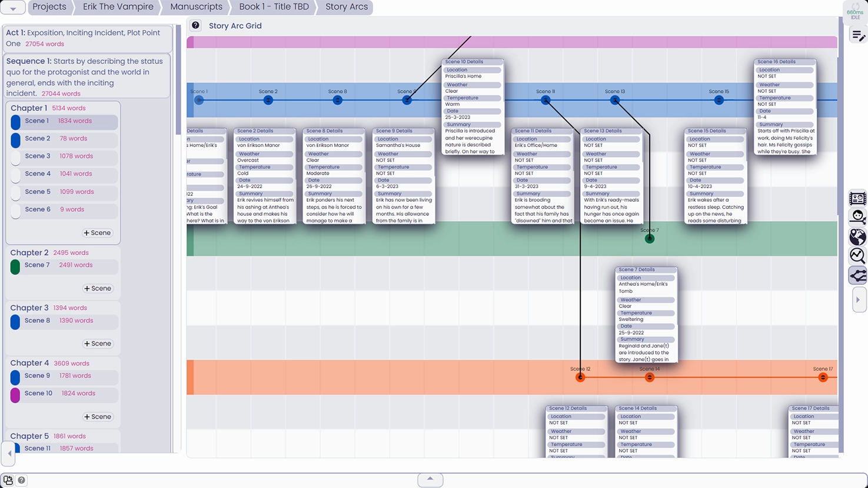Image resolution: width=868 pixels, height=488 pixels.
Task: Go to the Manuscripts breadcrumb tab
Action: coord(196,7)
